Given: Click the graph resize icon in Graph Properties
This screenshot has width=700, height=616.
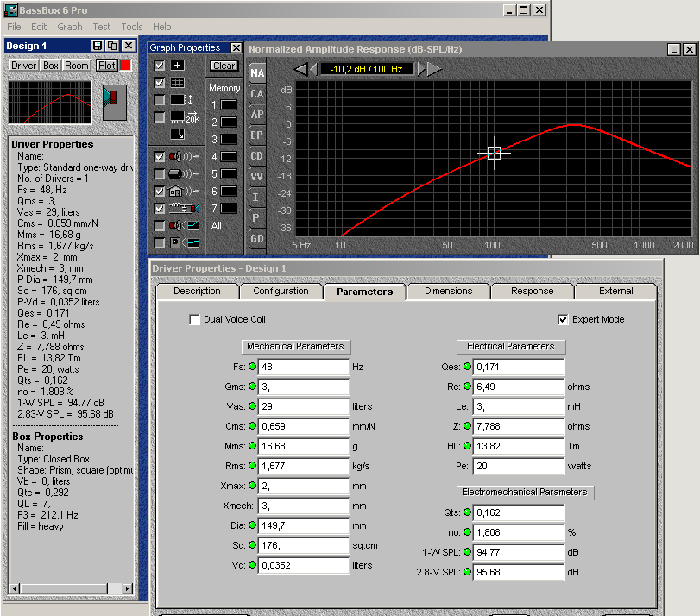Looking at the screenshot, I should click(177, 134).
